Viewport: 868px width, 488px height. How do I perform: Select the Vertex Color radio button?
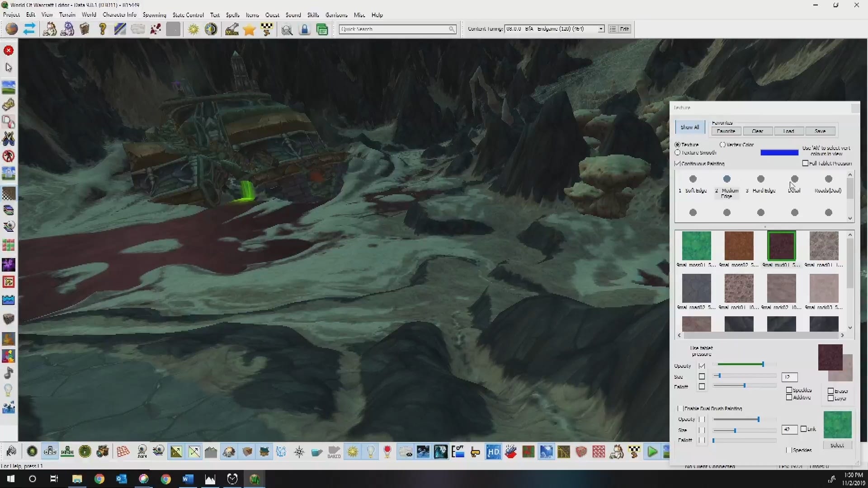(722, 145)
